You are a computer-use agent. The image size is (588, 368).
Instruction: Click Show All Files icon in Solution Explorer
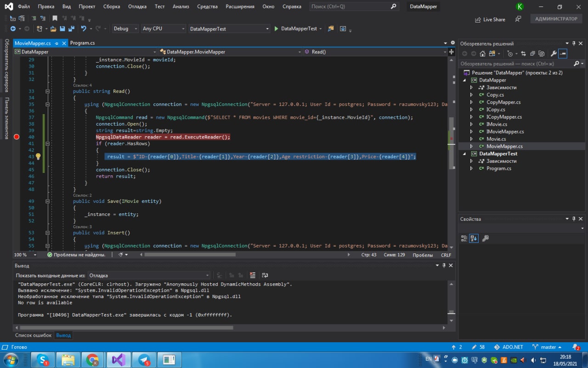541,53
